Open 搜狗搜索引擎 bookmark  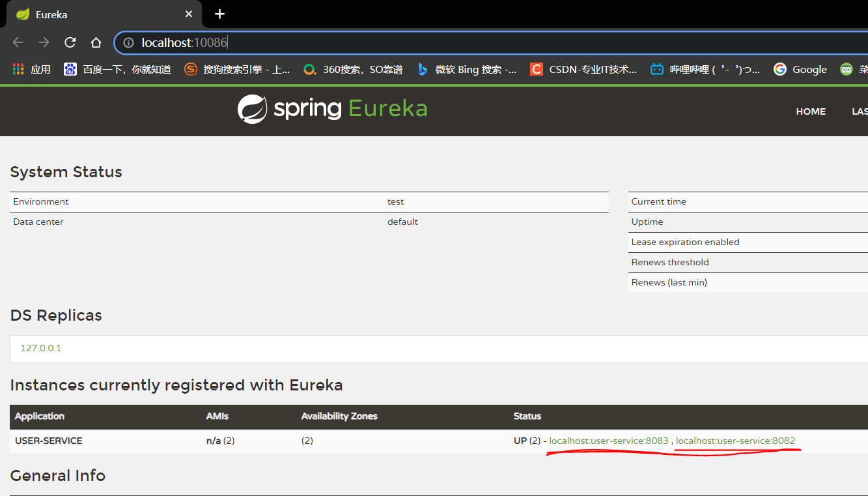(x=238, y=69)
